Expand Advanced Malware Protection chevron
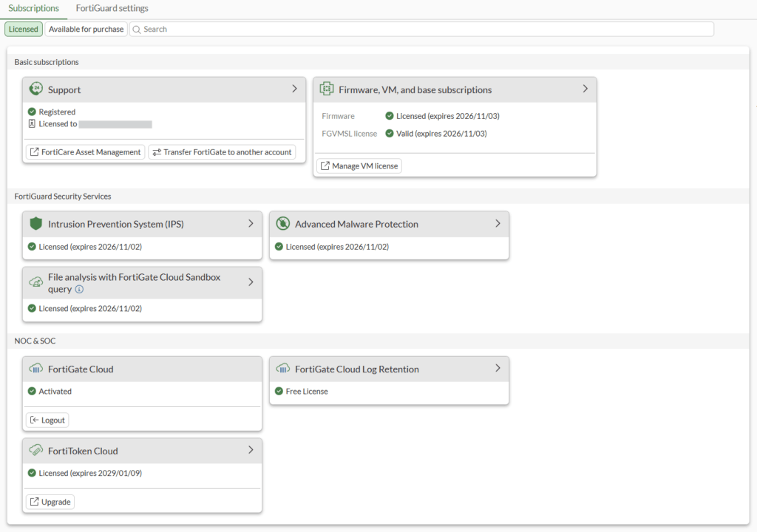757x532 pixels. tap(498, 224)
